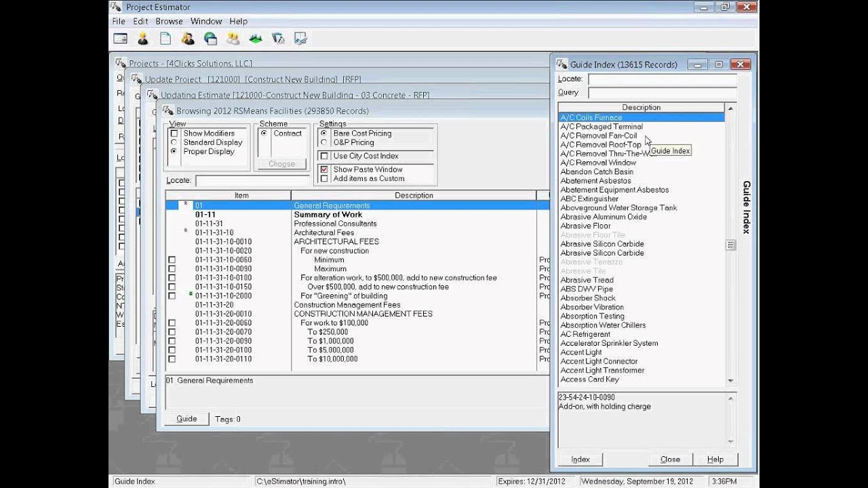Select the Proper Display radio option
This screenshot has width=868, height=488.
pos(174,151)
